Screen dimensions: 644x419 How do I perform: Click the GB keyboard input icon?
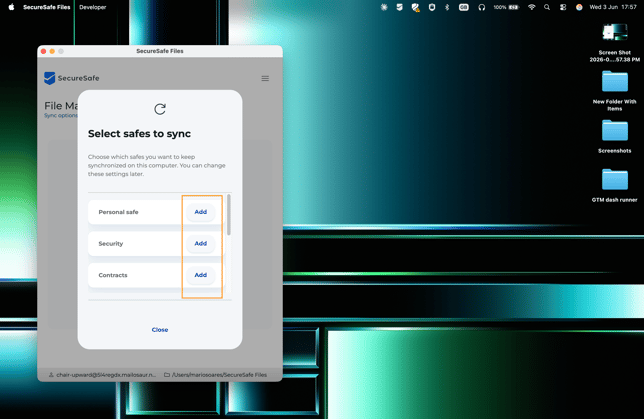(x=464, y=7)
